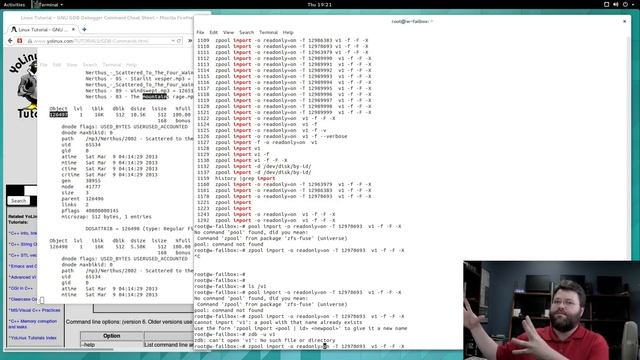Open the File menu in front terminal
This screenshot has width=640, height=360.
(x=200, y=32)
